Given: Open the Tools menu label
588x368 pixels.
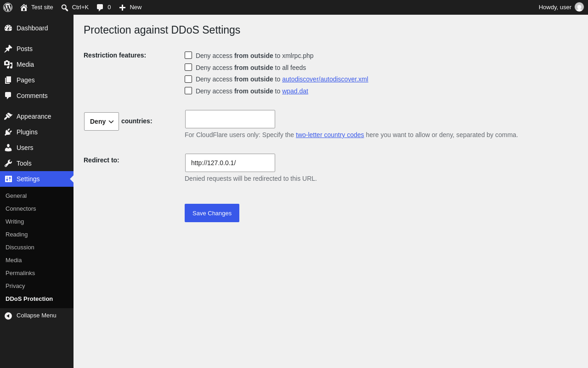Looking at the screenshot, I should [x=24, y=163].
